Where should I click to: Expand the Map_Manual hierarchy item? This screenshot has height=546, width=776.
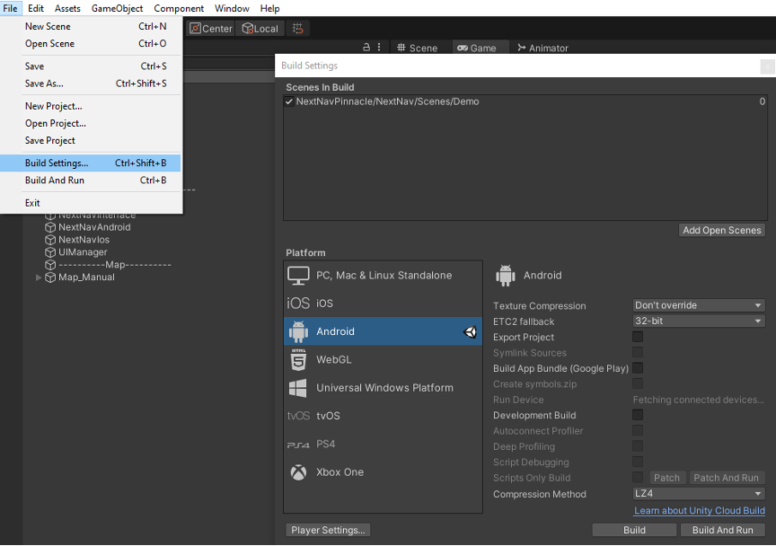click(x=39, y=278)
